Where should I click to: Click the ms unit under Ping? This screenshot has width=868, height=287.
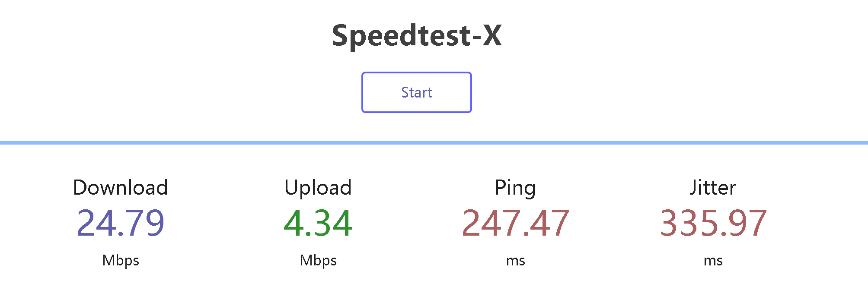[515, 261]
